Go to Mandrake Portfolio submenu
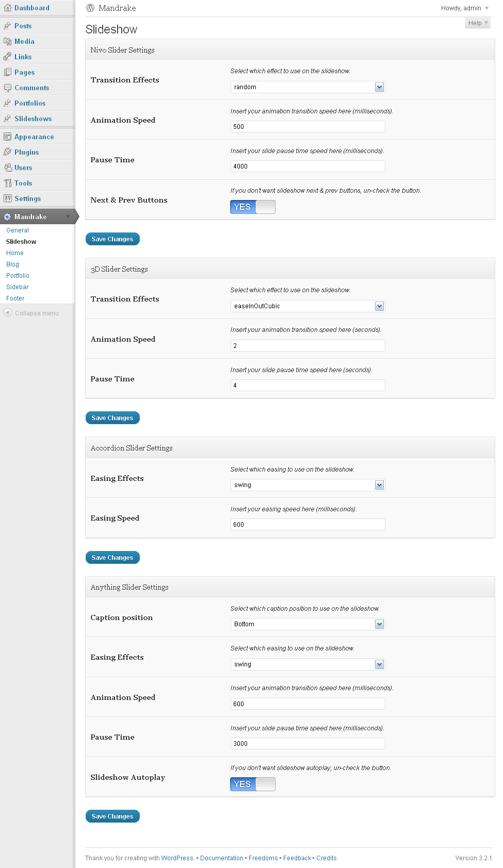The image size is (503, 868). [18, 276]
